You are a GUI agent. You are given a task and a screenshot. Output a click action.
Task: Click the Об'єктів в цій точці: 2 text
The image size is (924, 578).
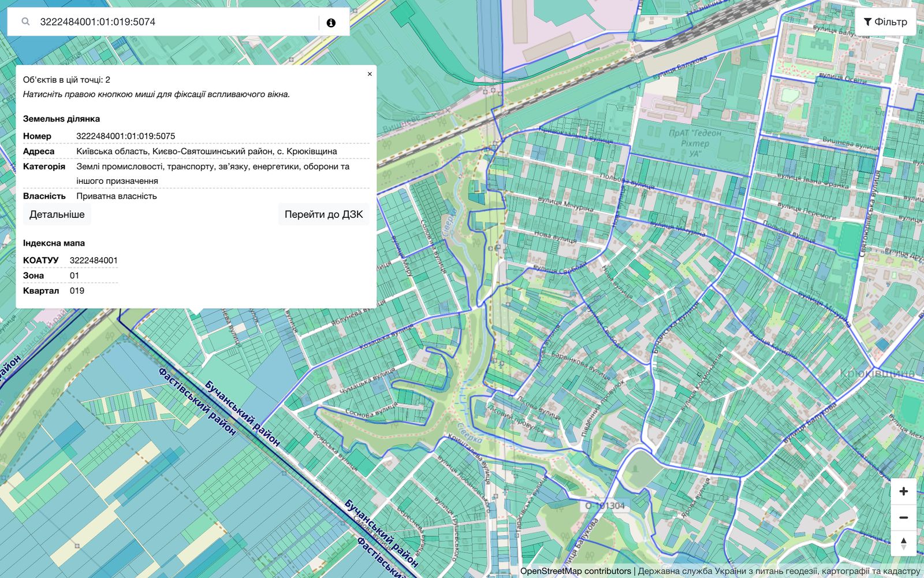coord(66,80)
